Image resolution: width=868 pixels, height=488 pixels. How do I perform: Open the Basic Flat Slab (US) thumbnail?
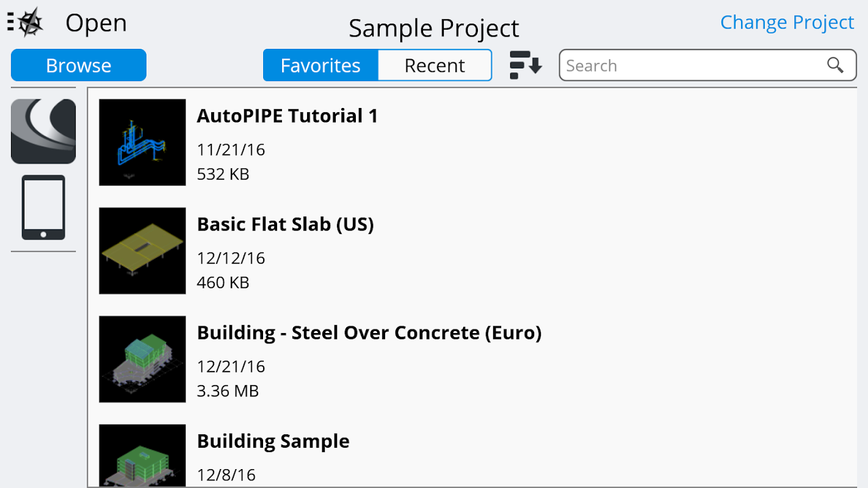click(x=142, y=251)
